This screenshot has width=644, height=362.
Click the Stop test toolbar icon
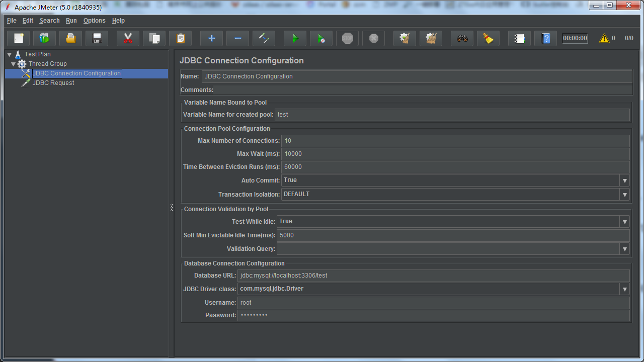(x=347, y=38)
